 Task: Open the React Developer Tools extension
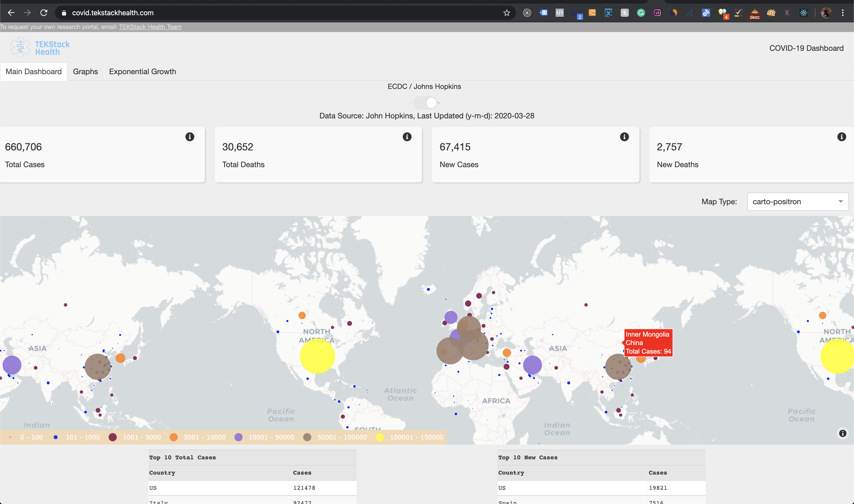point(804,12)
